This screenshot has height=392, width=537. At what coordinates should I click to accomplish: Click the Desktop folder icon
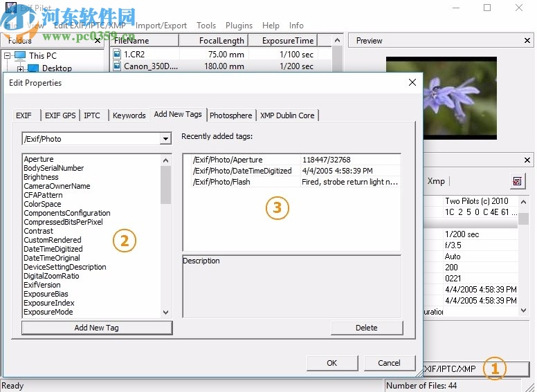(33, 68)
